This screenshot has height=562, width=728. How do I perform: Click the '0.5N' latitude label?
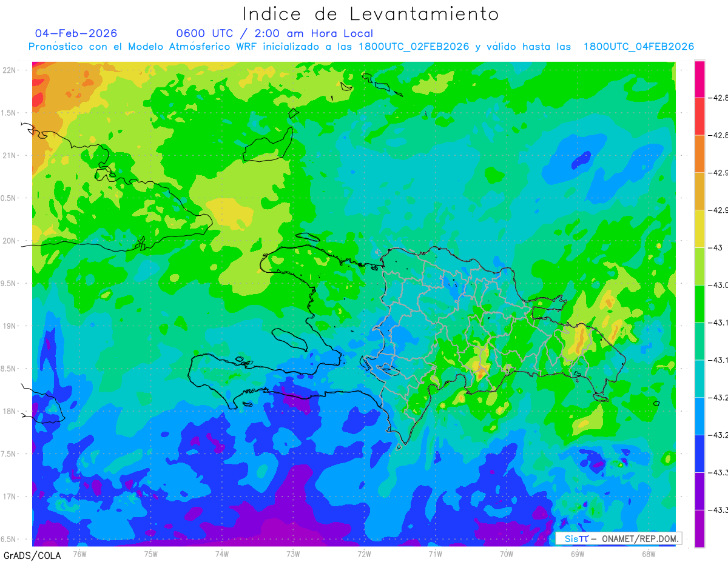(x=9, y=198)
